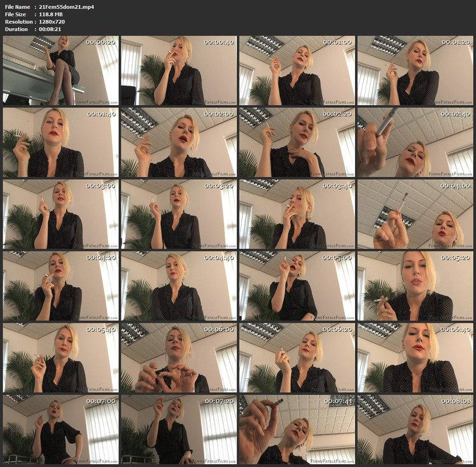Open the thumbnail stamped 00:06:20

(297, 358)
